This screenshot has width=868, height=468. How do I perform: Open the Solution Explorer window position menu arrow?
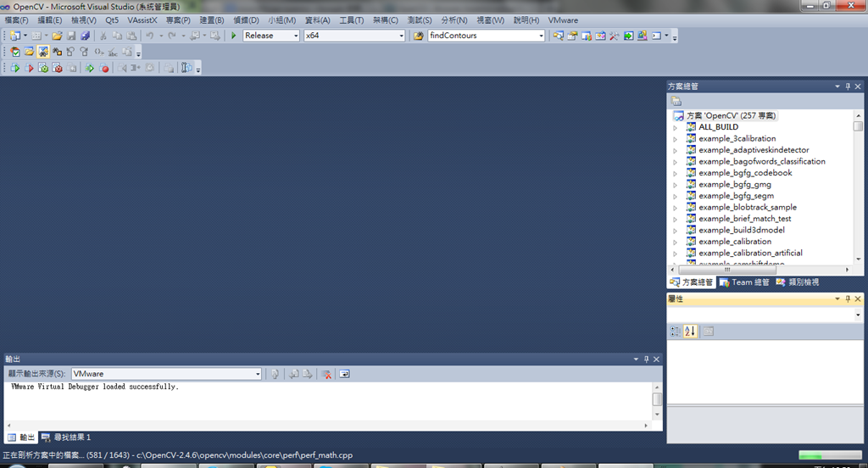pyautogui.click(x=837, y=86)
